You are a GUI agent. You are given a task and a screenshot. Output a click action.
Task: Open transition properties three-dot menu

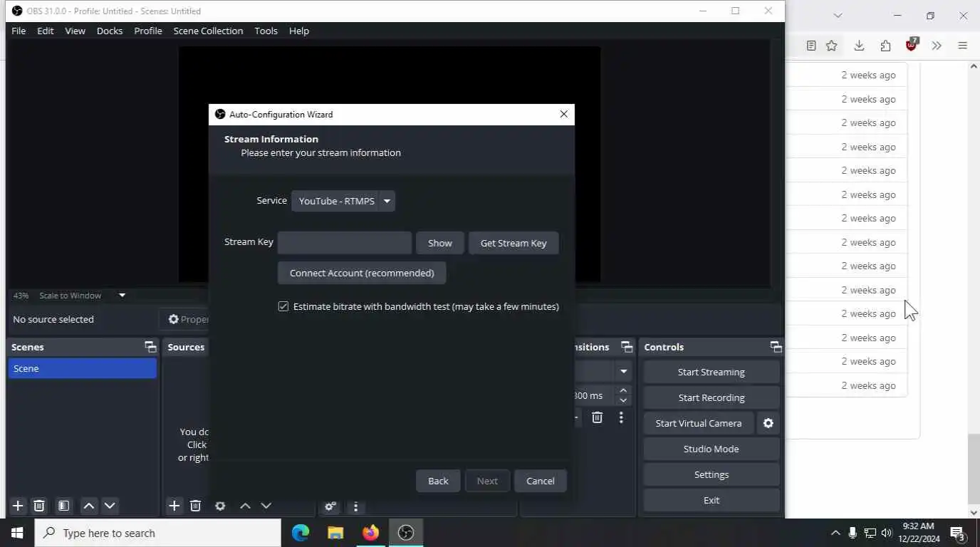point(621,417)
